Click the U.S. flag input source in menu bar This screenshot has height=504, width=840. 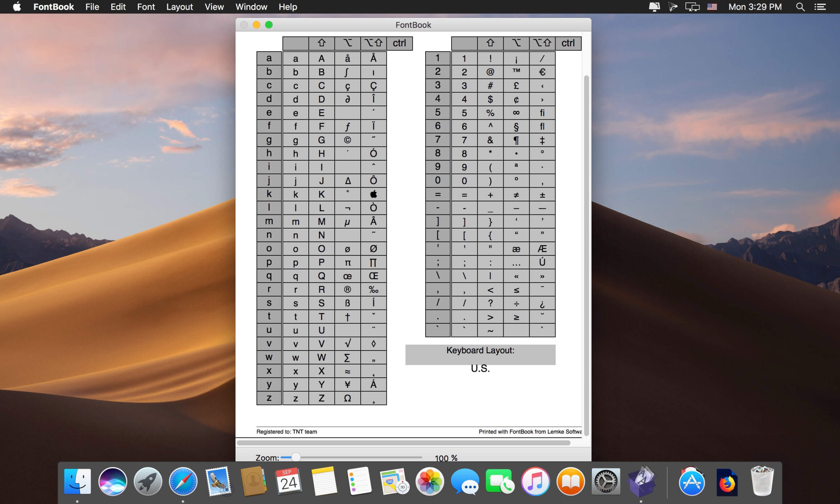[712, 7]
